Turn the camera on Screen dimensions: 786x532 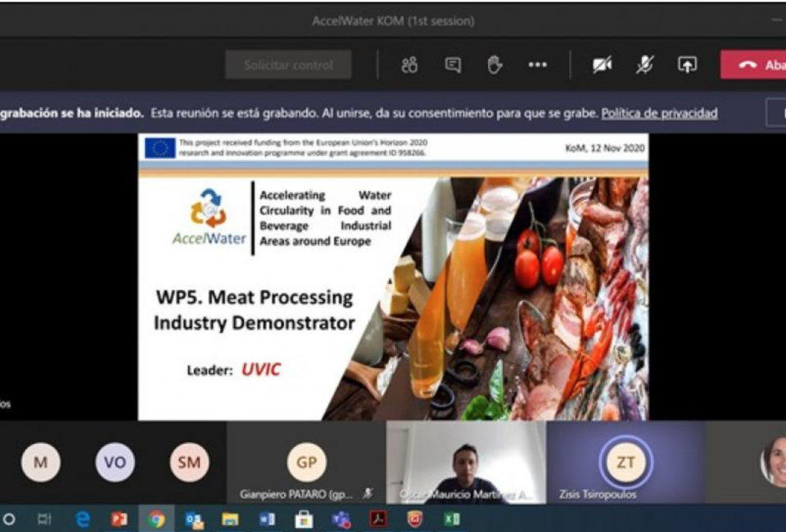(x=603, y=65)
